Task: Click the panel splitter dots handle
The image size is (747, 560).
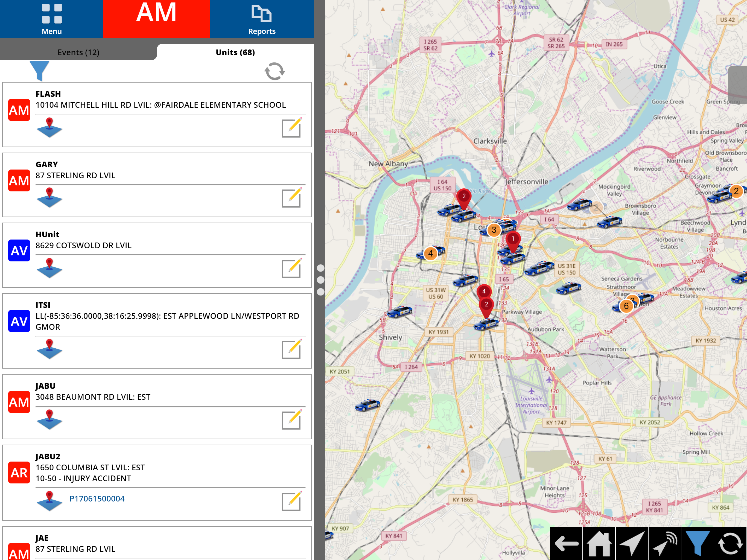Action: coord(321,280)
